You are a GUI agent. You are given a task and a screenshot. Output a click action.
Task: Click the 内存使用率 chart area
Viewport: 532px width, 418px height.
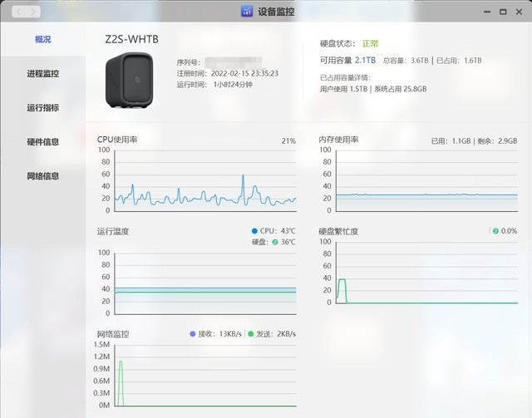coord(426,181)
